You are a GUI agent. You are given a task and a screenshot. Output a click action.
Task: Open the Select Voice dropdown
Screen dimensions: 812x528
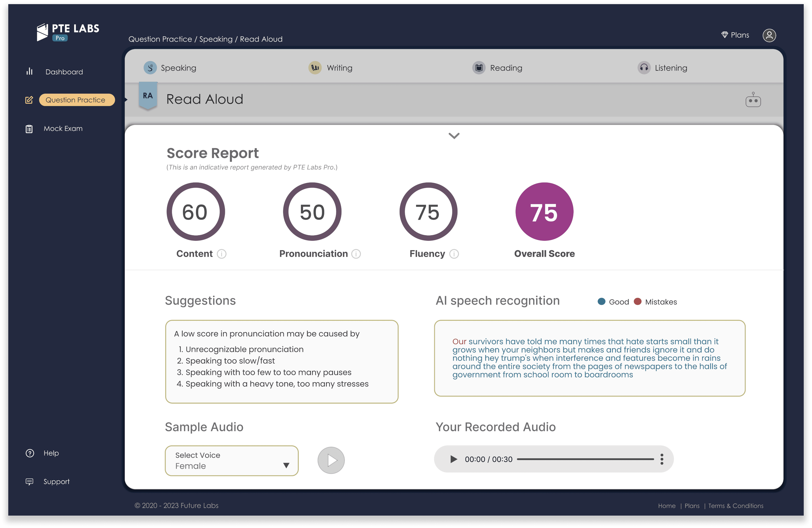tap(231, 460)
